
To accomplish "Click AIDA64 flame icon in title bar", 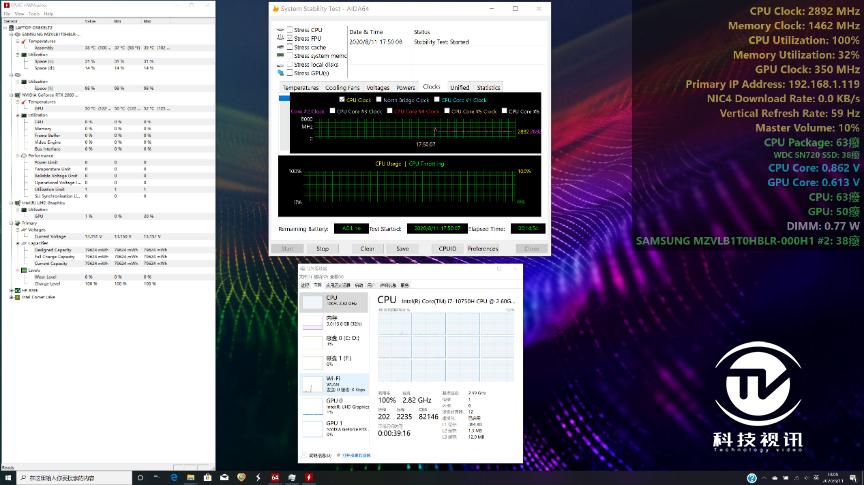I will (276, 9).
